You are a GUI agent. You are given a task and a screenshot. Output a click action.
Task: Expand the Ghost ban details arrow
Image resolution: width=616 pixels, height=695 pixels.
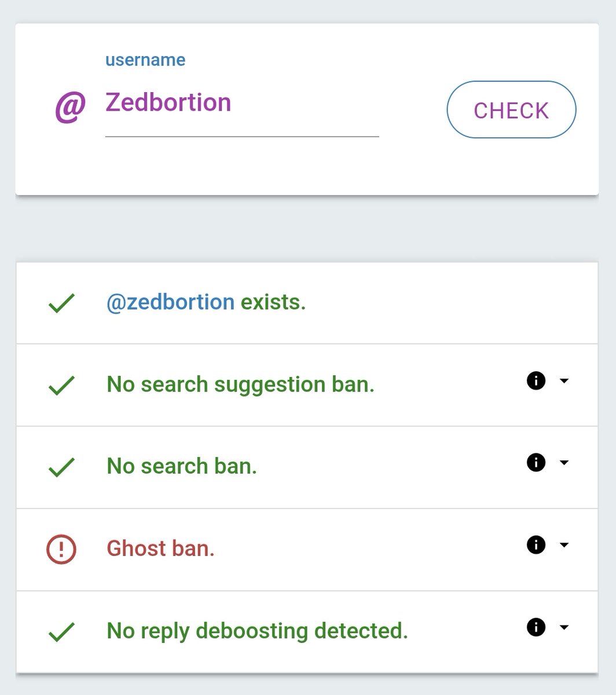click(x=564, y=545)
